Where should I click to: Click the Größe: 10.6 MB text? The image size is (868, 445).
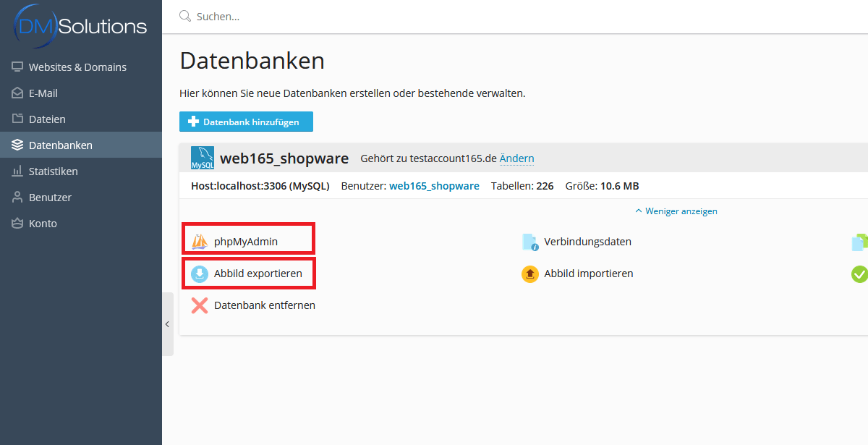coord(603,186)
